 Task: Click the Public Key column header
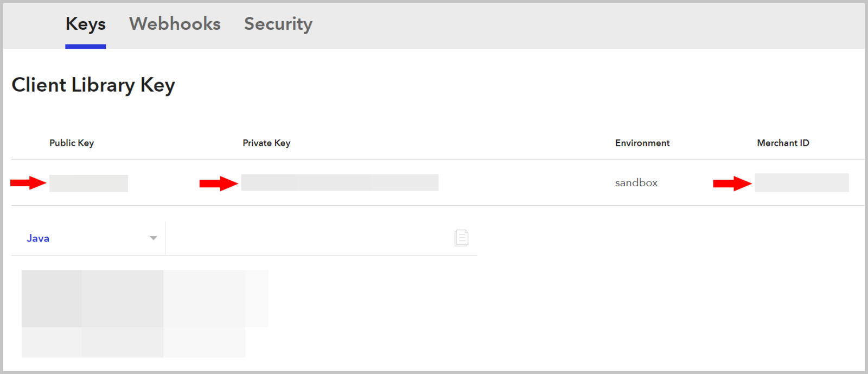click(x=72, y=143)
